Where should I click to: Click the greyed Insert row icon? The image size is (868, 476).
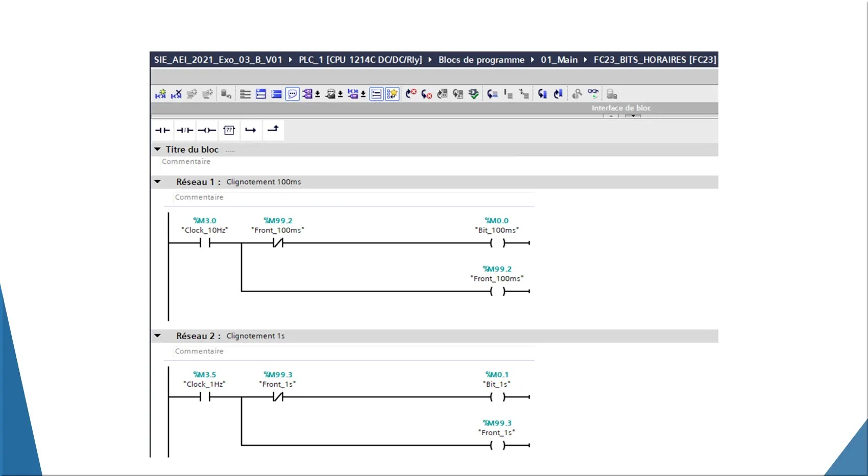(x=192, y=94)
